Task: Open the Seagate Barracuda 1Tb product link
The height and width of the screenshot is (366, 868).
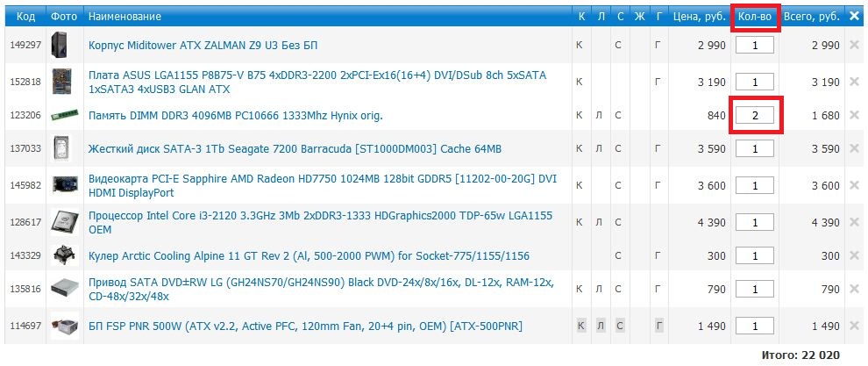Action: (295, 149)
